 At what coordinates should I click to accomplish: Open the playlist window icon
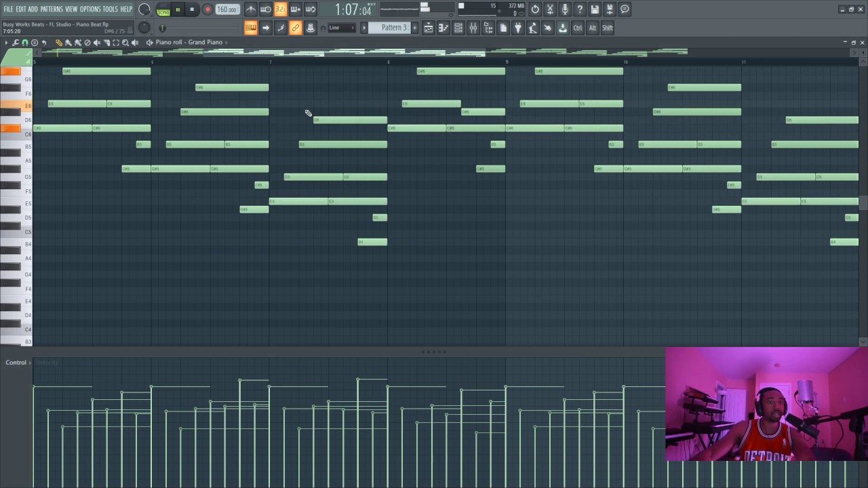click(429, 28)
